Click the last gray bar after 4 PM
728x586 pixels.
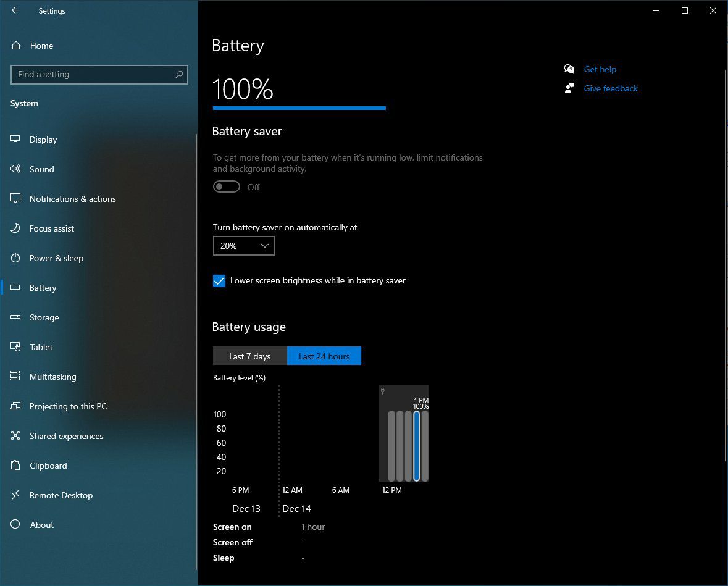point(425,446)
